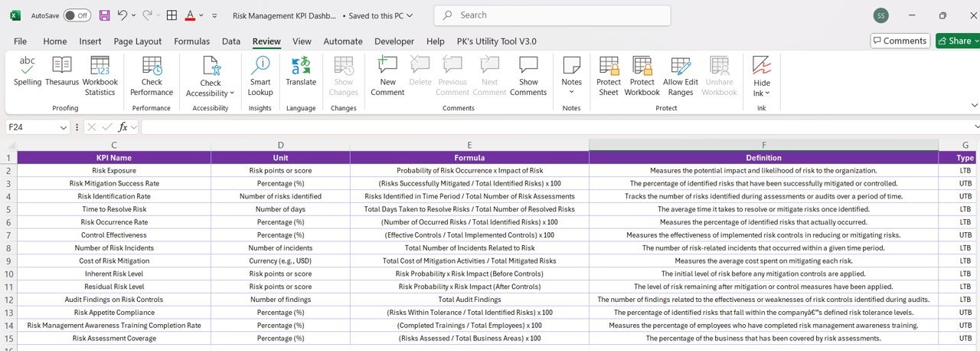This screenshot has width=980, height=351.
Task: Click the Hide Ink icon
Action: click(762, 64)
